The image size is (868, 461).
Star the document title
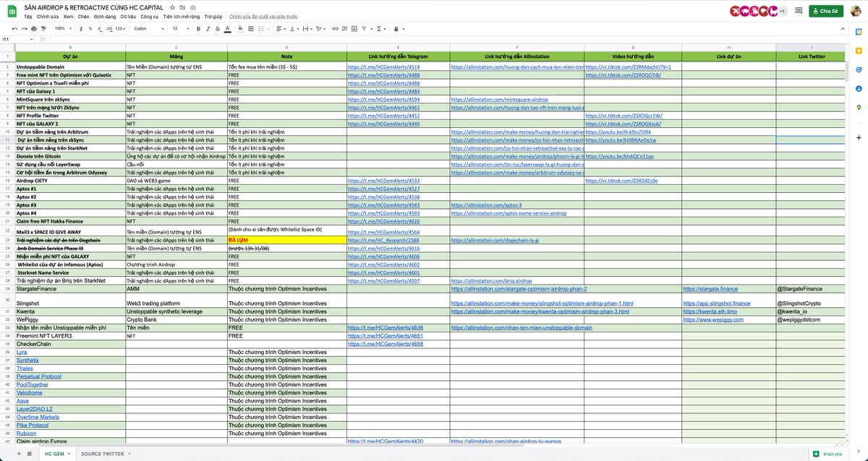(x=172, y=7)
